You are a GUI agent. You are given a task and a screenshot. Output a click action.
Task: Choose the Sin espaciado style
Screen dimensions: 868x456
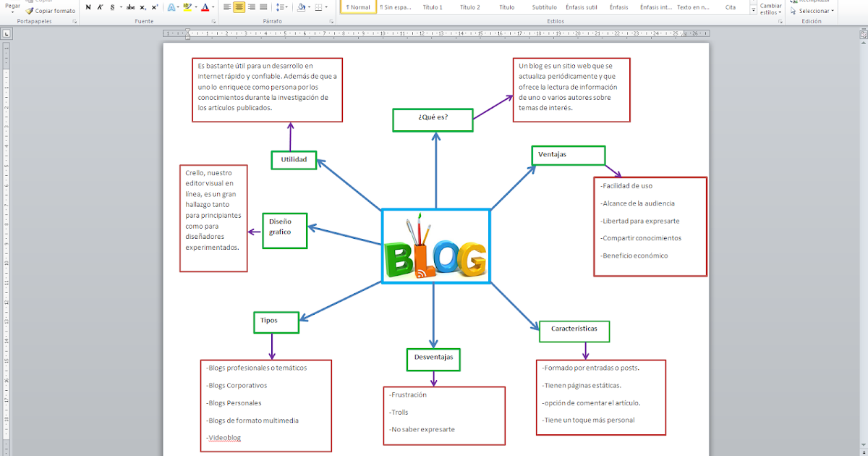pos(394,7)
